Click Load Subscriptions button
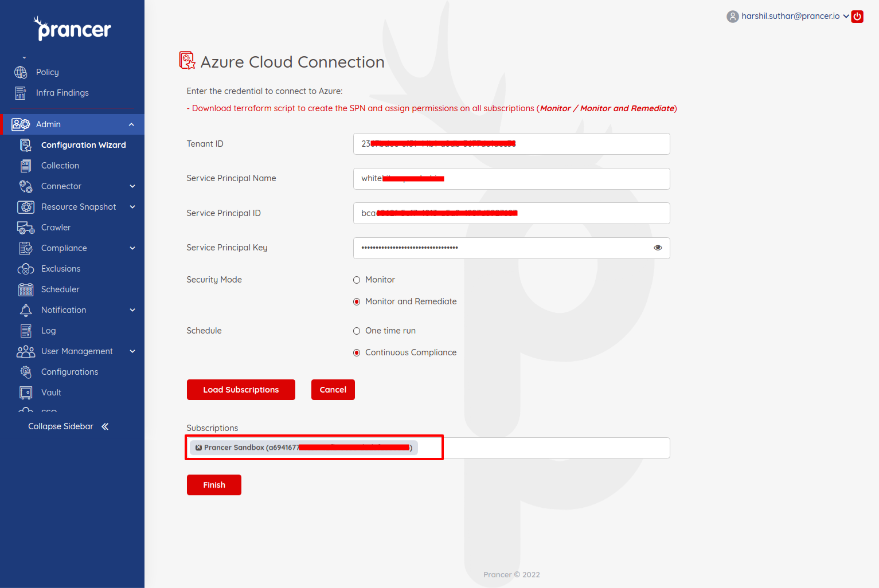 241,390
